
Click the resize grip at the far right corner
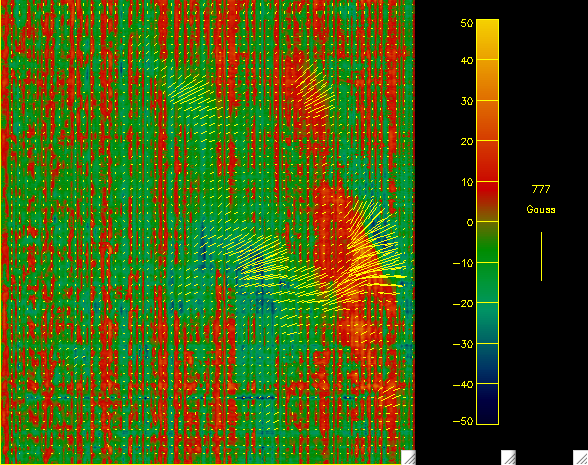point(580,458)
